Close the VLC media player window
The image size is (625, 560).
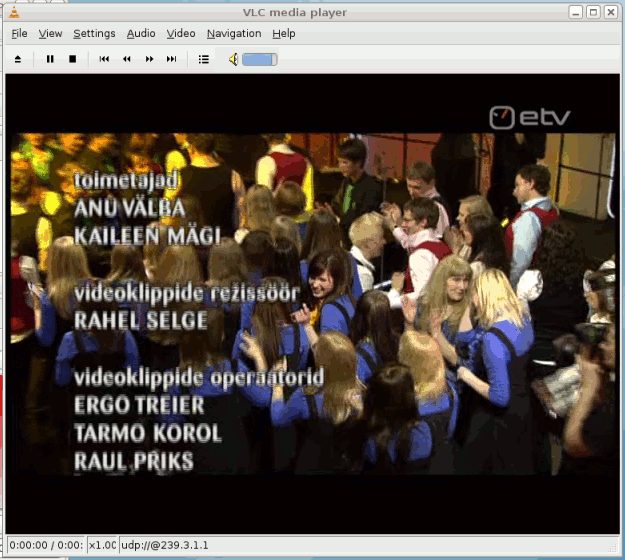tap(611, 12)
